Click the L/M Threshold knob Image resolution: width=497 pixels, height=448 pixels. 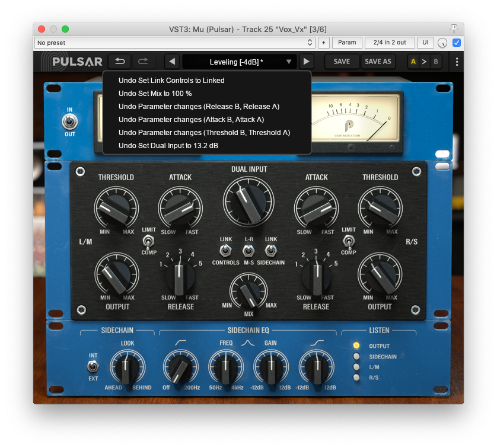[116, 209]
